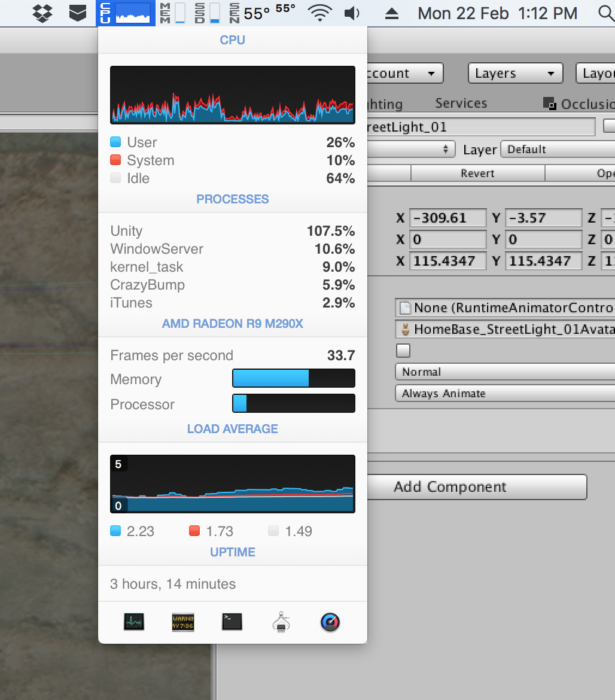Click the red System legend square
The image size is (615, 700).
(x=115, y=160)
